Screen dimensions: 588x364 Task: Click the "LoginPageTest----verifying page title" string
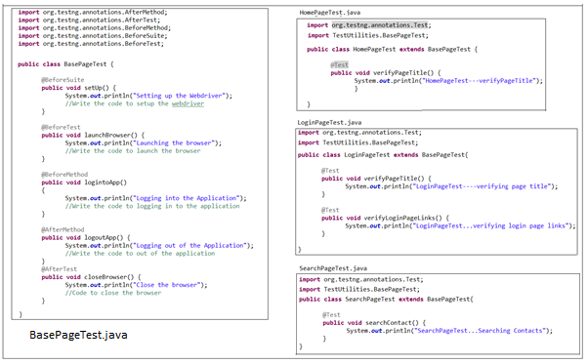point(482,186)
